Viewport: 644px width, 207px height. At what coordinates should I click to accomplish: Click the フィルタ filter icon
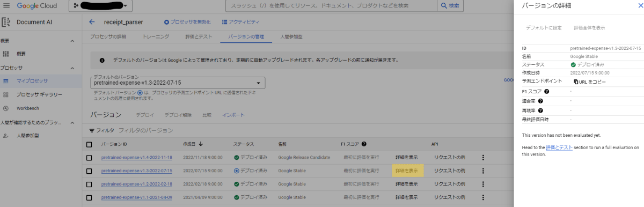(x=92, y=130)
